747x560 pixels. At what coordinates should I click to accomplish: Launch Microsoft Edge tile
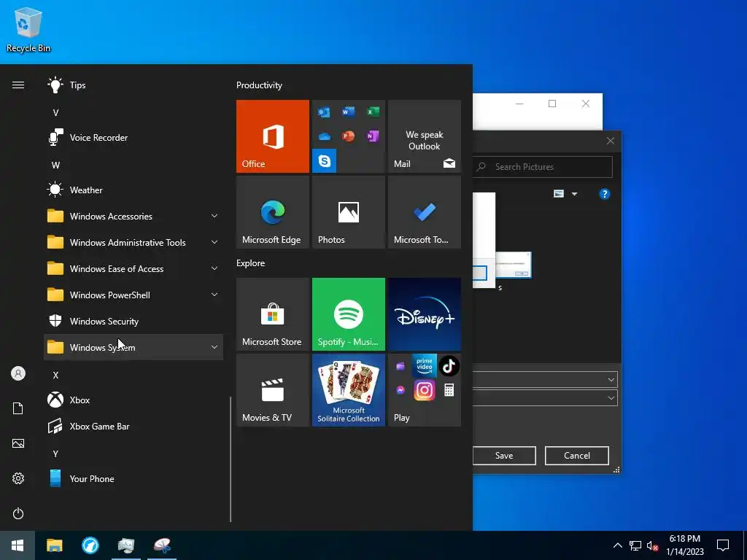273,212
